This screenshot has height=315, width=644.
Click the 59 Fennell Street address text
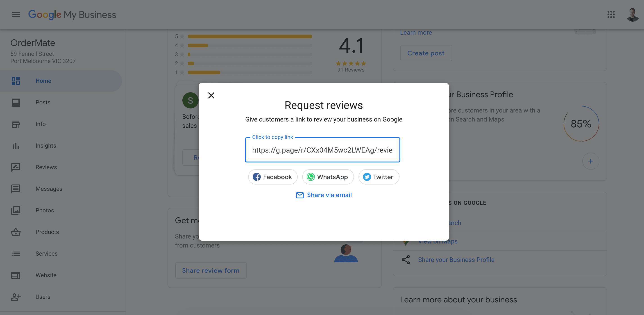click(x=32, y=54)
